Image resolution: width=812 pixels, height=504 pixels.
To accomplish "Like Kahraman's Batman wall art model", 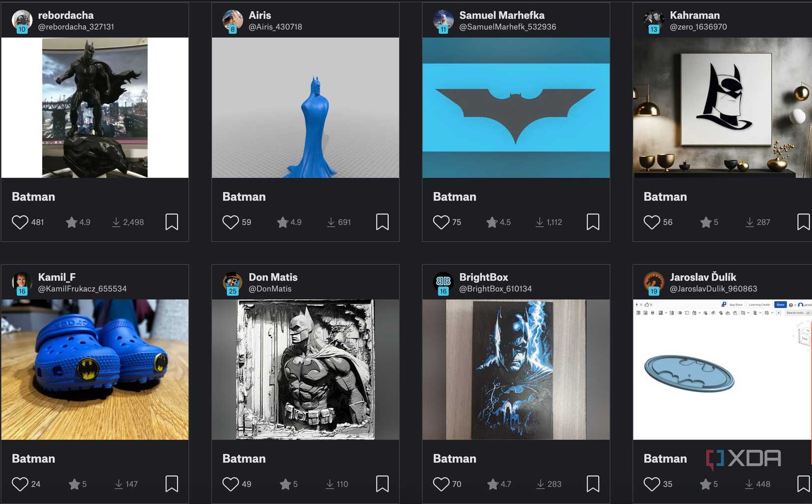I will [x=652, y=222].
